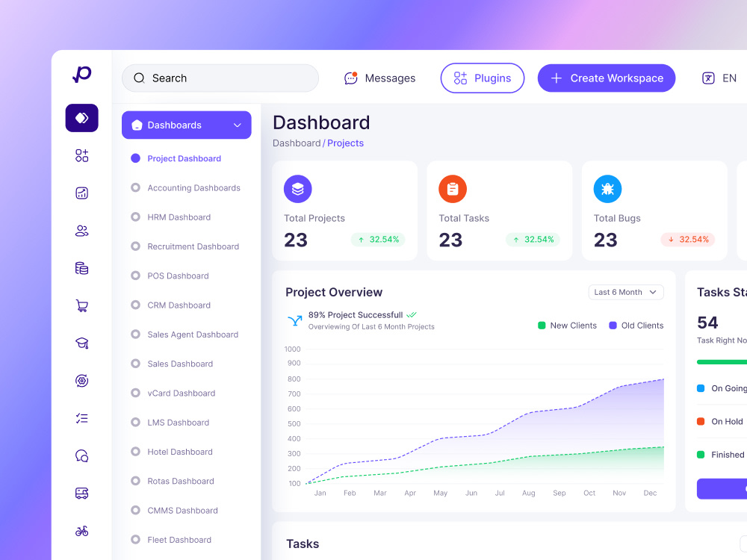Open the checklist tasks sidebar icon
Screen dimensions: 747x560
click(x=82, y=418)
